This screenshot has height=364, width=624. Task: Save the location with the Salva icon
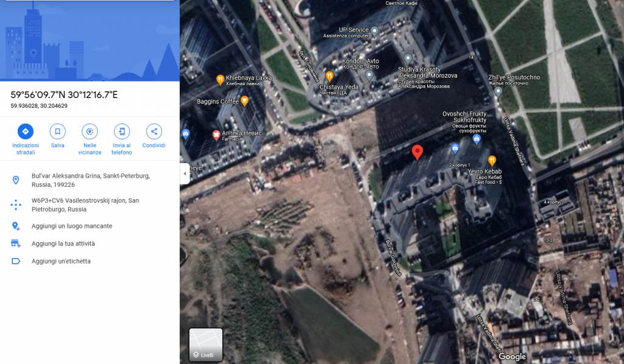pos(58,131)
